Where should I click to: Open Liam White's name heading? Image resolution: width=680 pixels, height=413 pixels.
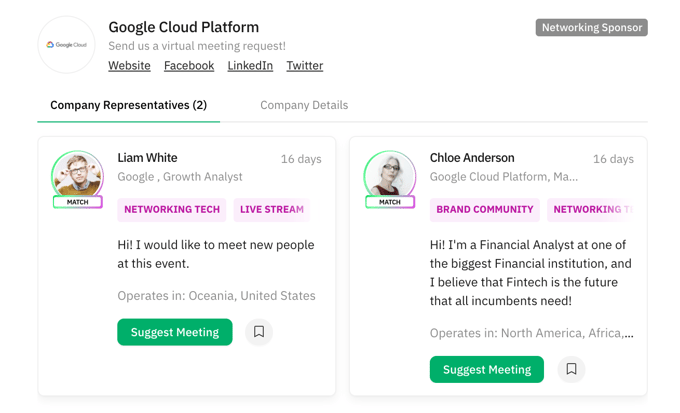(147, 157)
